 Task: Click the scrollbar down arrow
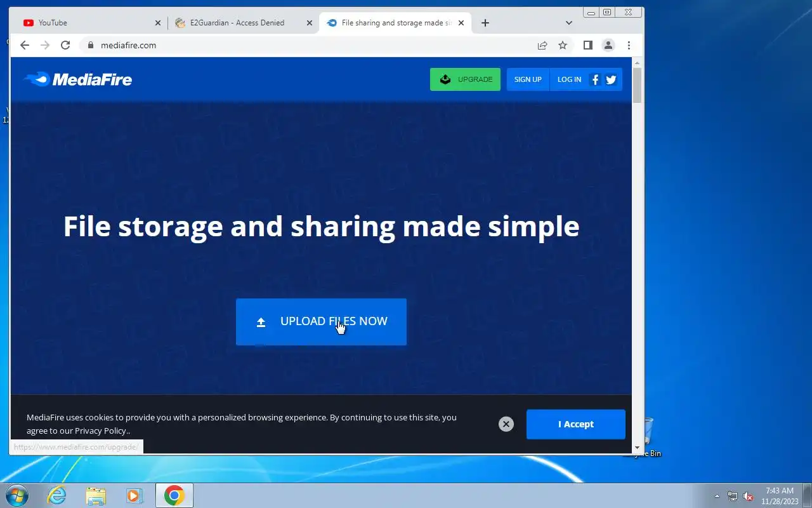click(x=638, y=448)
